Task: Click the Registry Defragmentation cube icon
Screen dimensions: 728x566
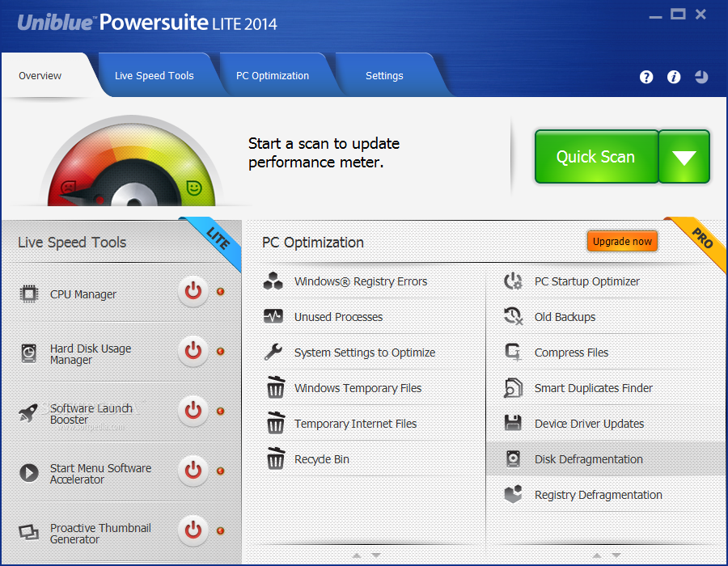Action: pos(513,494)
